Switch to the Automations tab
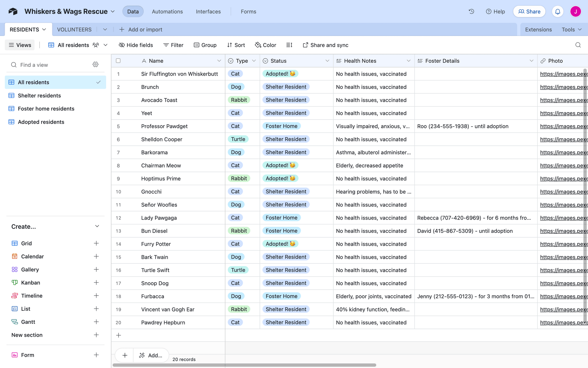This screenshot has height=368, width=588. (x=167, y=11)
